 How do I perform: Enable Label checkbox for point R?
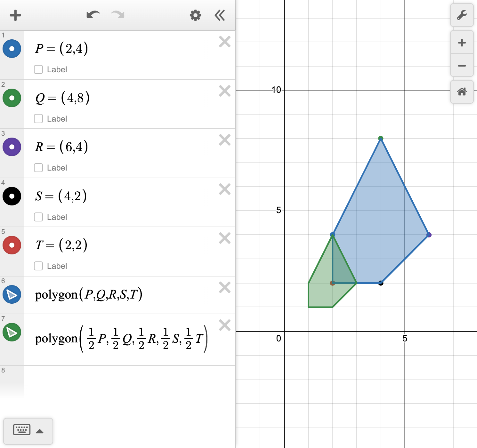[x=38, y=168]
